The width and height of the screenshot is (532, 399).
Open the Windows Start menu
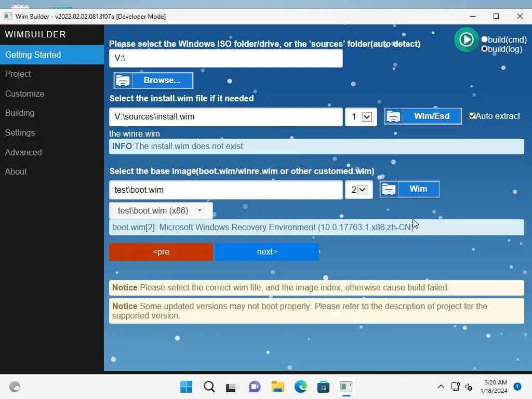pyautogui.click(x=187, y=387)
